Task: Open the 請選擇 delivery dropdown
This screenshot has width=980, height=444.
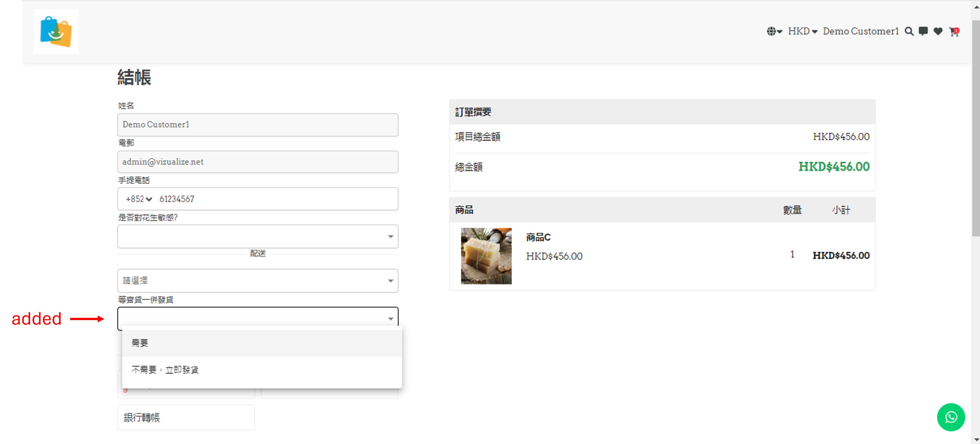Action: tap(258, 281)
